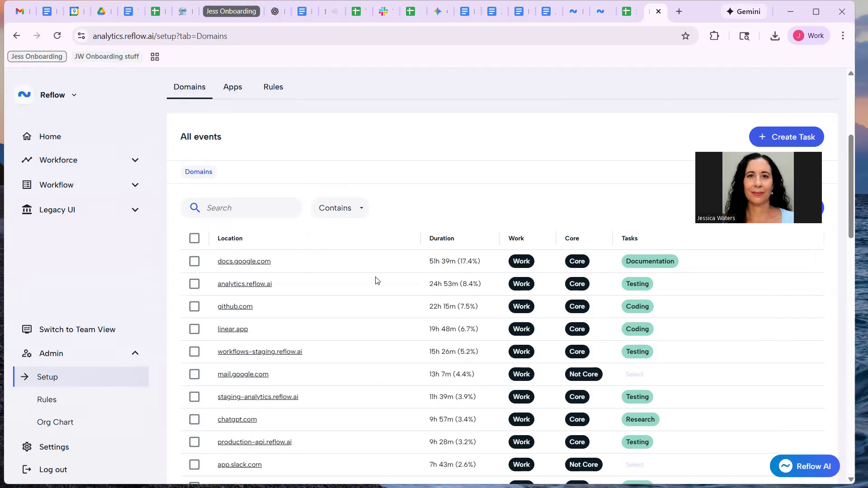Click the Settings gear icon in sidebar
This screenshot has height=488, width=868.
coord(27,447)
